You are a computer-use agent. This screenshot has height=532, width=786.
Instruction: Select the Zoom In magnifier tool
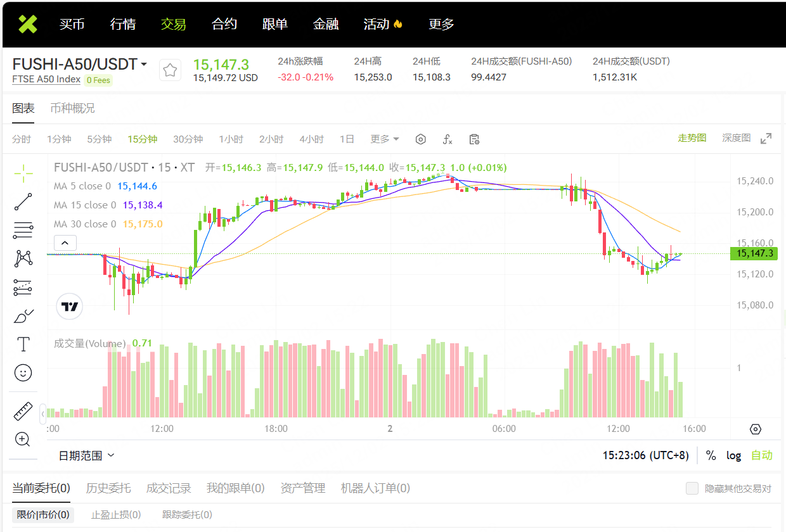[23, 439]
